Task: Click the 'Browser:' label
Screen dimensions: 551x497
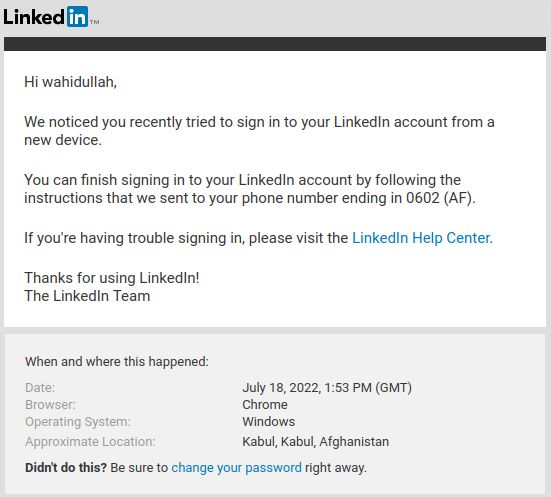Action: (50, 405)
